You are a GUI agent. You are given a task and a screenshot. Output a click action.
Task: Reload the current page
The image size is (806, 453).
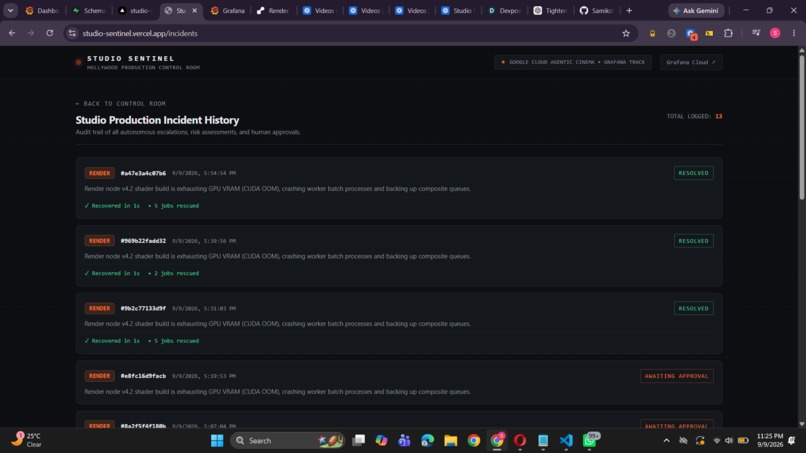click(49, 33)
